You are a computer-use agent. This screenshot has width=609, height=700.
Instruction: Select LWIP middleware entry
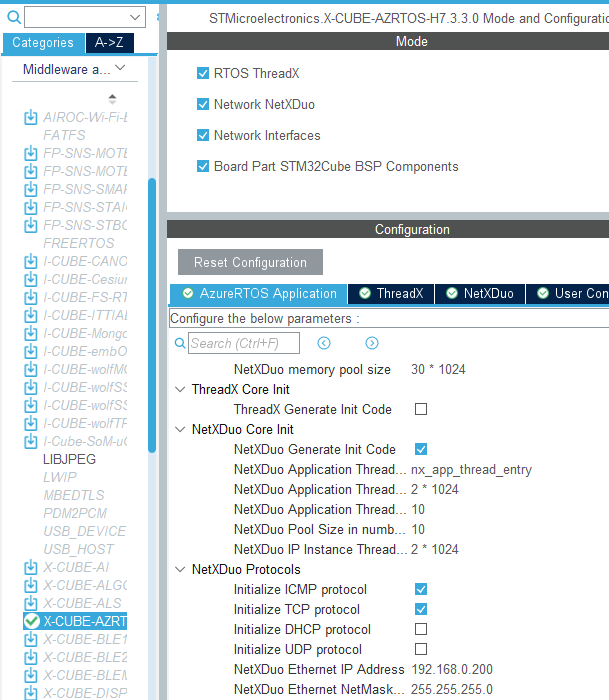(60, 477)
